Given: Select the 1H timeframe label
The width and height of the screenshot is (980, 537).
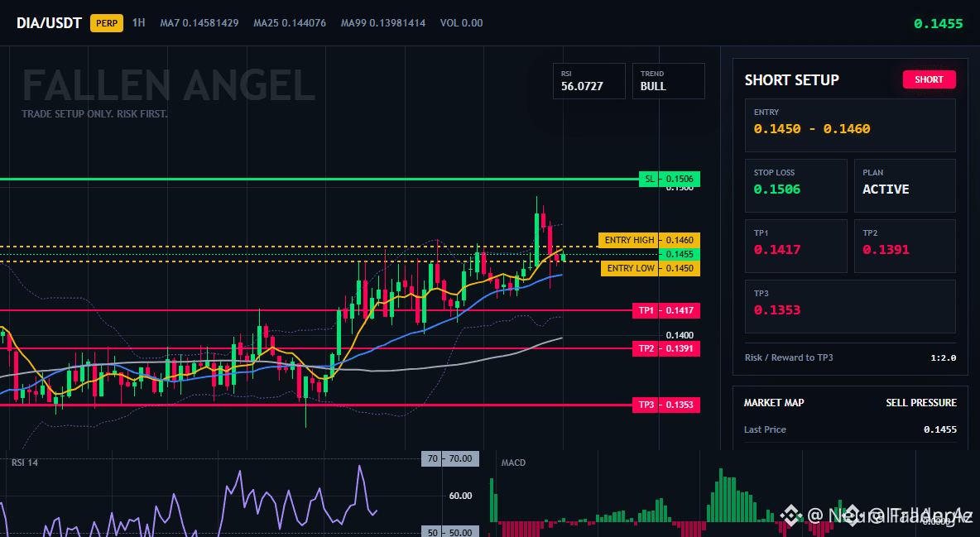Looking at the screenshot, I should (139, 22).
